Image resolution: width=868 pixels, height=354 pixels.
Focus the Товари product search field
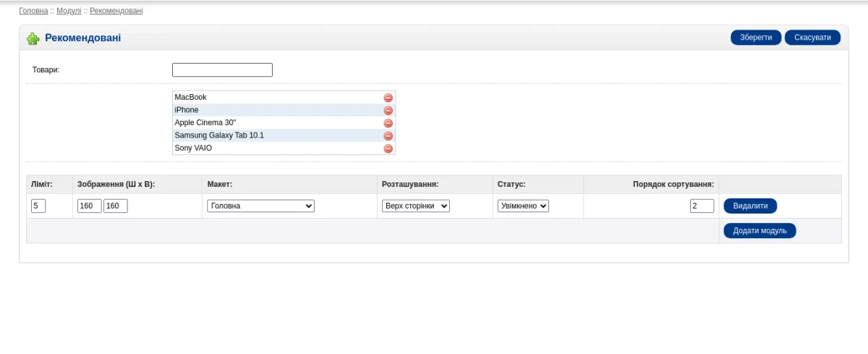[222, 70]
